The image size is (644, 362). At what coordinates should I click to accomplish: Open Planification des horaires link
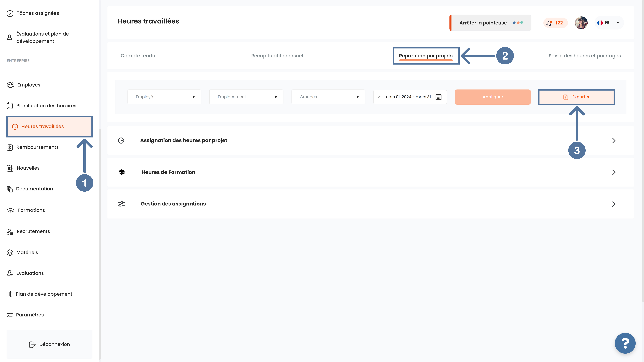pos(46,106)
